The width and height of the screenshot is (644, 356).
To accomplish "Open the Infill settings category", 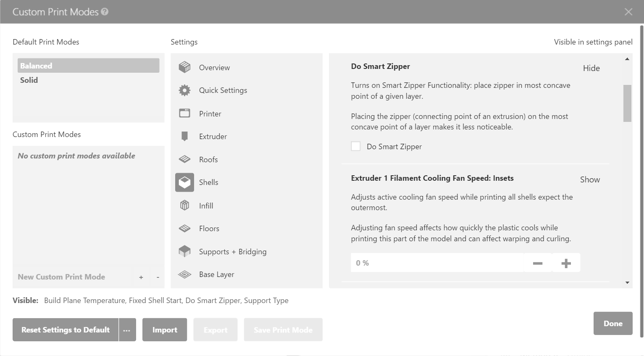I will click(x=206, y=206).
